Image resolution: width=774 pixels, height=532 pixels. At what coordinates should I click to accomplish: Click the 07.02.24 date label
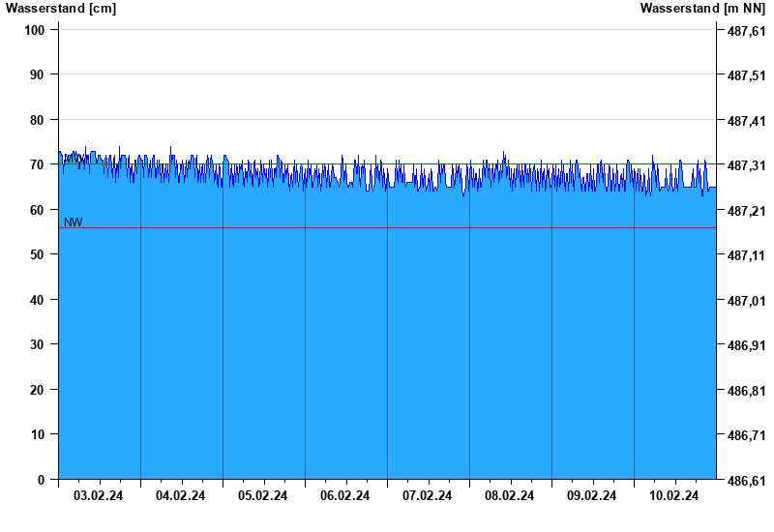click(427, 495)
